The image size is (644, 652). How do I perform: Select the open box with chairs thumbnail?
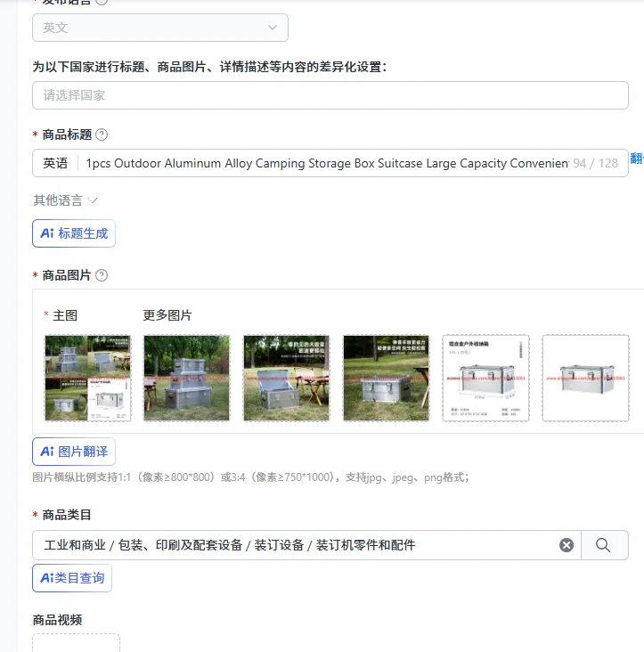click(x=287, y=378)
